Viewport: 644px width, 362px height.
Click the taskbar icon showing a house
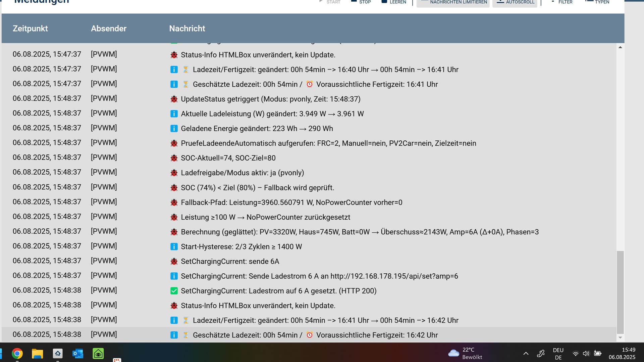(x=58, y=354)
